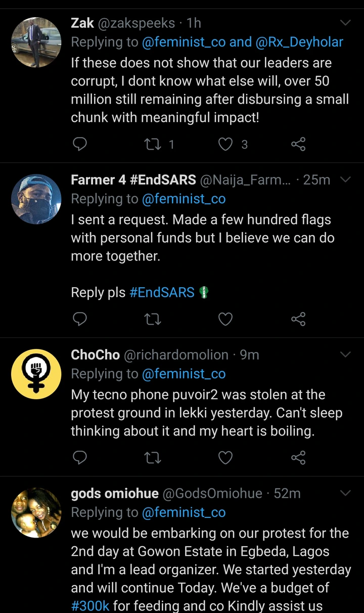
Task: Reply to ChoCho's stolen phone tweet
Action: 80,458
